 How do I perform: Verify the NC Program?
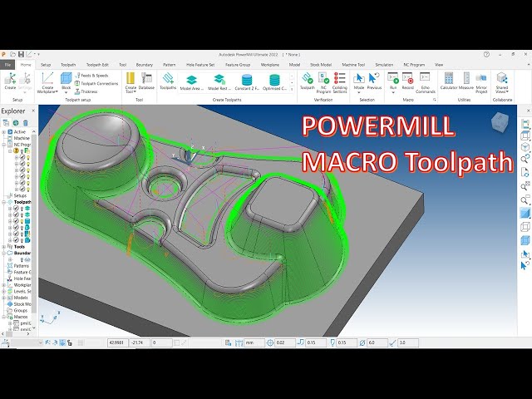click(x=323, y=82)
